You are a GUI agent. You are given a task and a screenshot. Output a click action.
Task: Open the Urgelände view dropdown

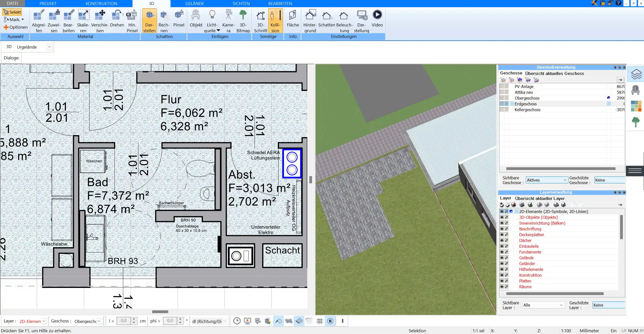pyautogui.click(x=50, y=47)
